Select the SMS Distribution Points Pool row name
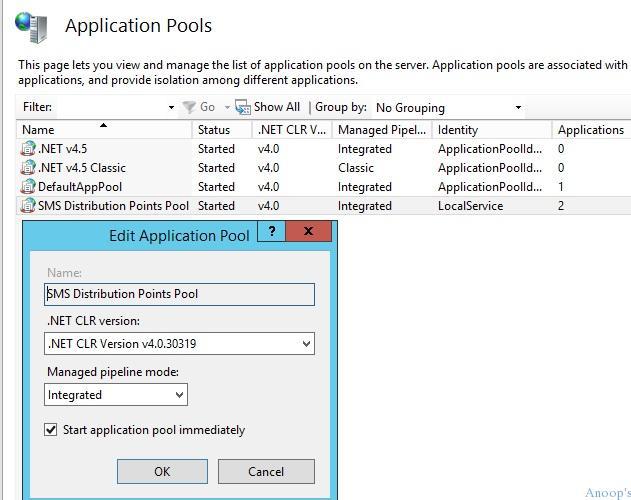 [113, 205]
